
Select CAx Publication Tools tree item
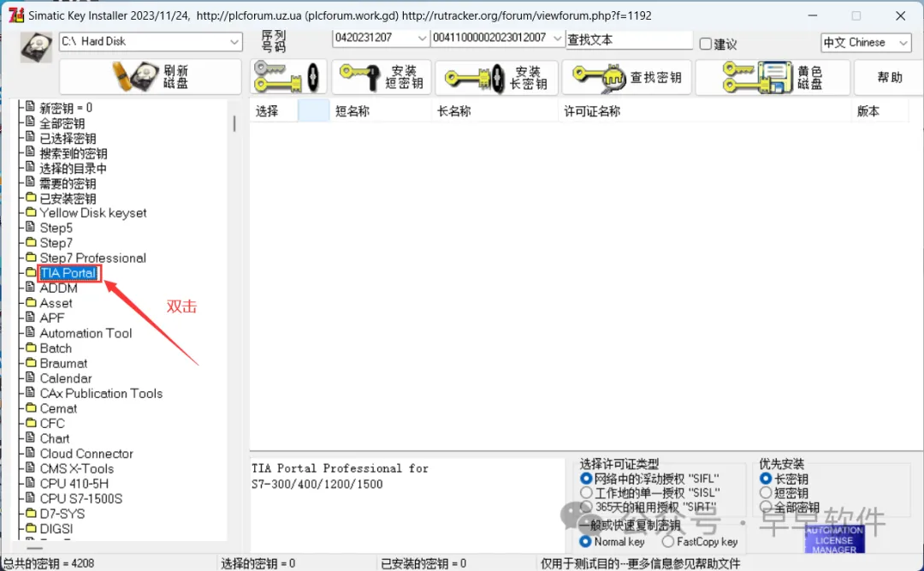pyautogui.click(x=101, y=394)
